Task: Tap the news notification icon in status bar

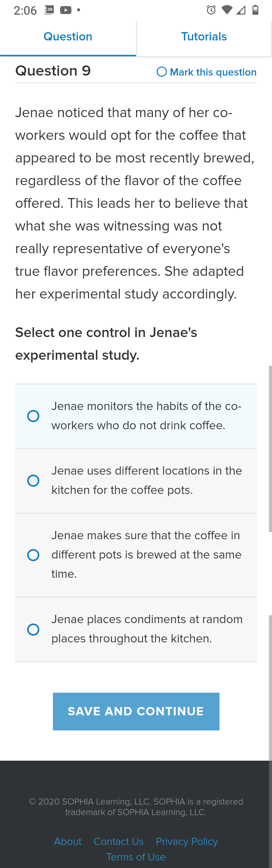Action: click(x=49, y=10)
